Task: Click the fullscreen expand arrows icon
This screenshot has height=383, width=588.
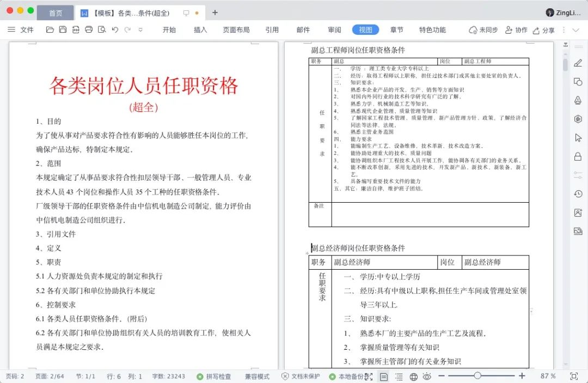Action: 369,376
